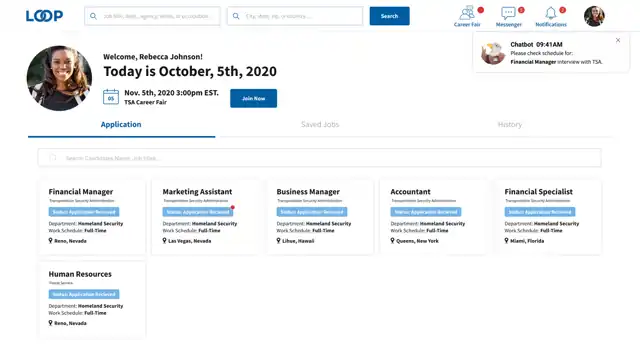Click the calendar icon next to the Nov. 5th event

click(111, 97)
